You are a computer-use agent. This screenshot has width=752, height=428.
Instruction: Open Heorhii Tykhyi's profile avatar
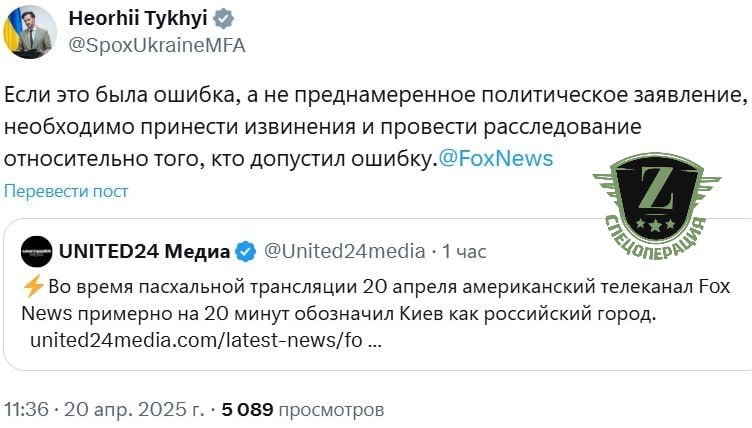[25, 32]
